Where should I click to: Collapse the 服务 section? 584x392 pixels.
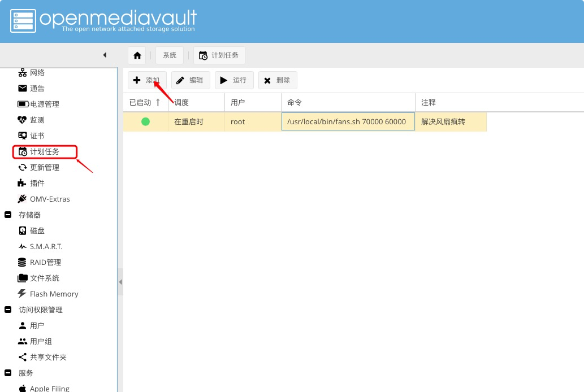click(x=7, y=373)
